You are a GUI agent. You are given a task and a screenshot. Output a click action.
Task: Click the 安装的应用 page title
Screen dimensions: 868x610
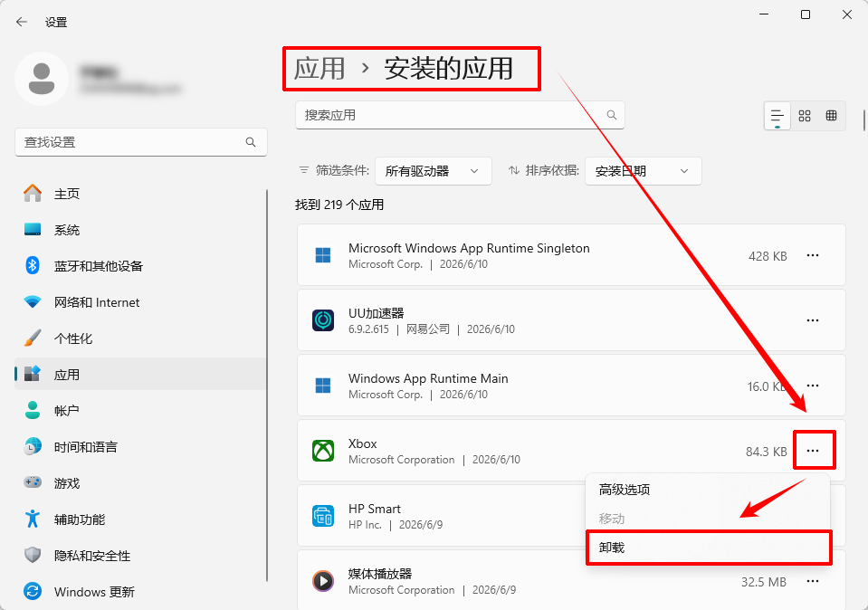pyautogui.click(x=448, y=69)
